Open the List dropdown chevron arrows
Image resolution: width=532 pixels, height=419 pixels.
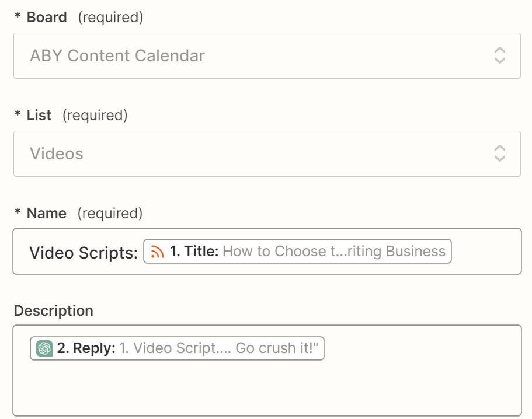point(499,153)
